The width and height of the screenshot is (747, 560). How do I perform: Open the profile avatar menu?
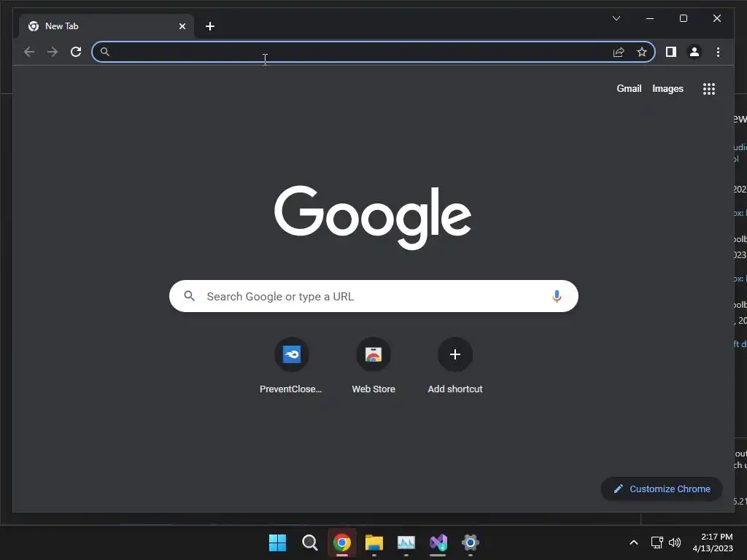coord(694,52)
